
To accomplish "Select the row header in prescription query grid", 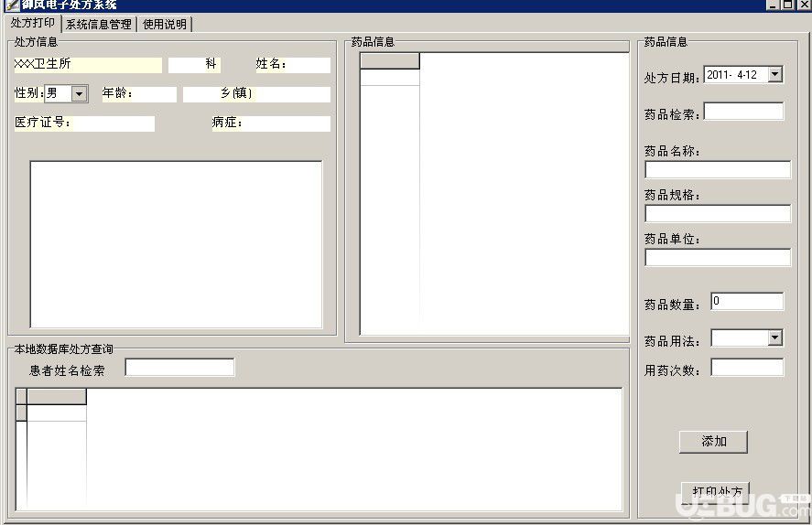I will pyautogui.click(x=21, y=413).
